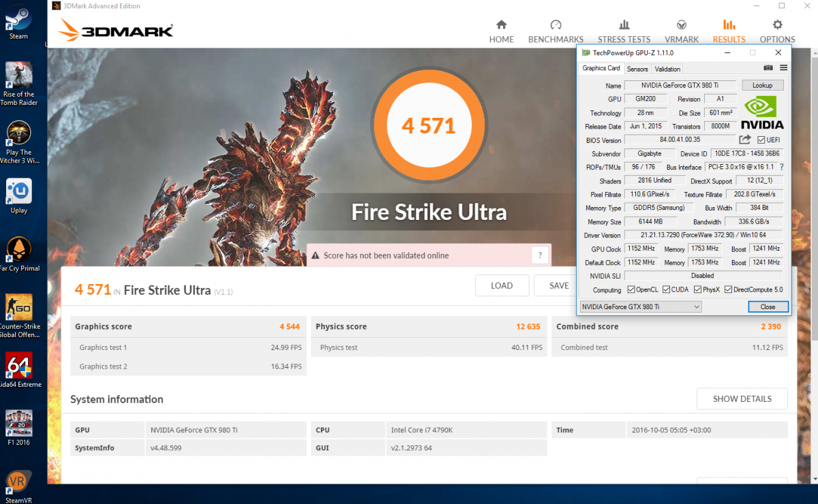Go to 3DMark Home
This screenshot has height=504, width=818.
pos(501,31)
